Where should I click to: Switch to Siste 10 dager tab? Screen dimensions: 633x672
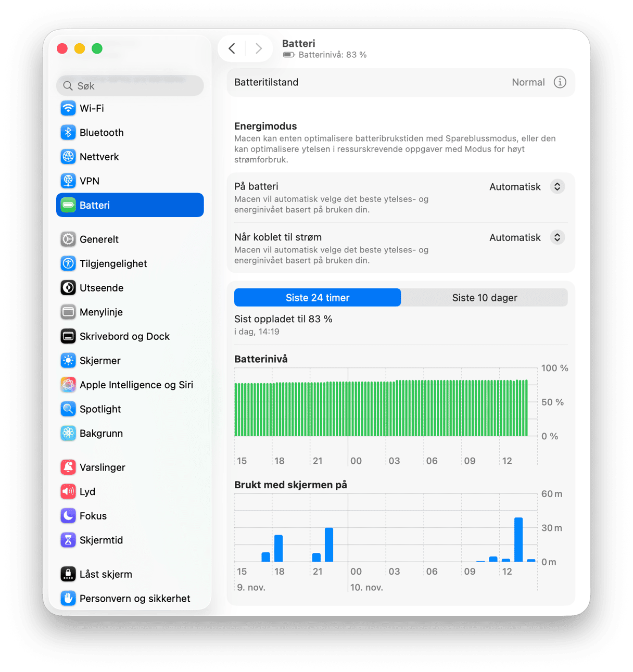[485, 298]
